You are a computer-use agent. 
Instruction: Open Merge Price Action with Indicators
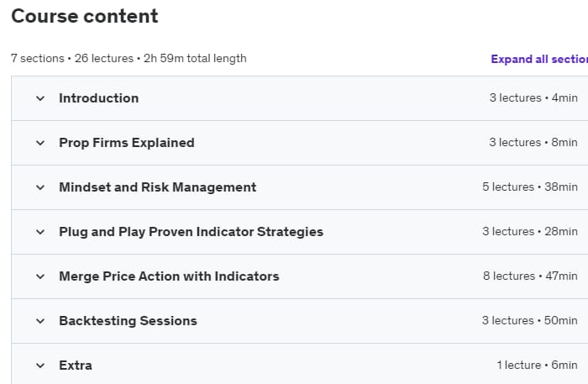pyautogui.click(x=169, y=276)
